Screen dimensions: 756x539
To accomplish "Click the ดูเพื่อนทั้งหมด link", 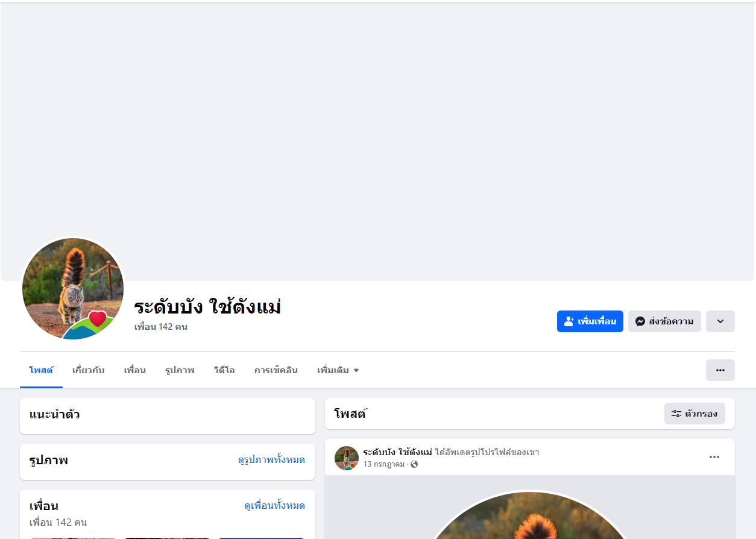I will click(275, 506).
